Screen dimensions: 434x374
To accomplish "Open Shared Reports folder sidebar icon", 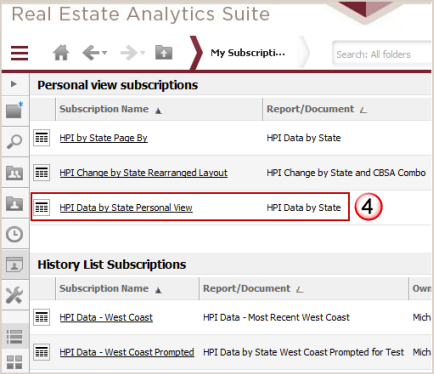I will (x=15, y=173).
